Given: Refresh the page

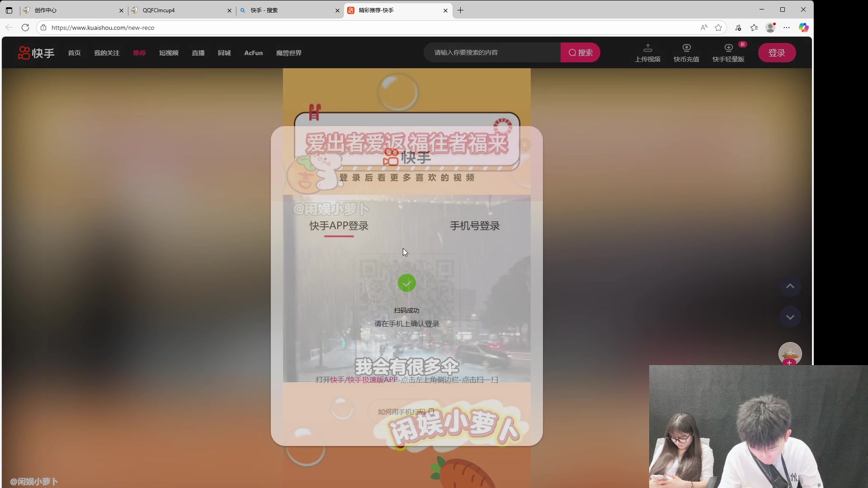Looking at the screenshot, I should point(25,28).
